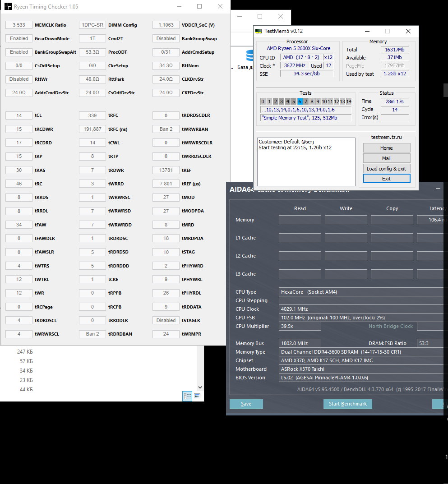Click the TestMem5 title bar icon
Screen dimensions: 448x484
(259, 31)
